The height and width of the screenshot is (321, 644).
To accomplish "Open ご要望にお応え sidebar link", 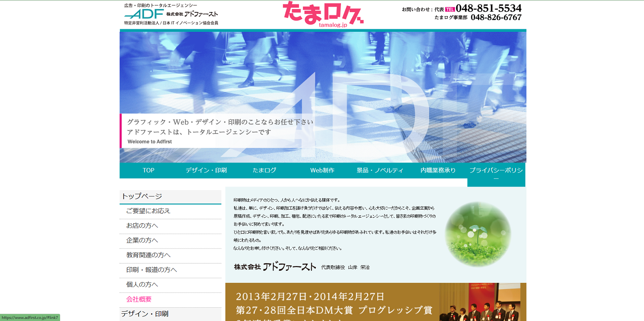I will coord(170,211).
